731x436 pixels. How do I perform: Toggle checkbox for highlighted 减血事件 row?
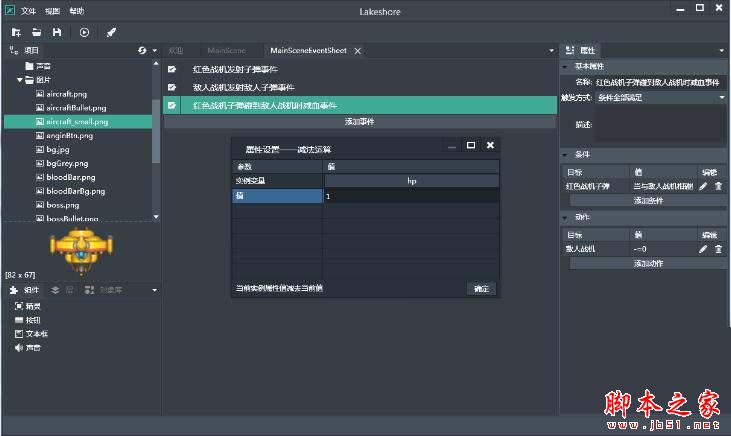[x=172, y=105]
